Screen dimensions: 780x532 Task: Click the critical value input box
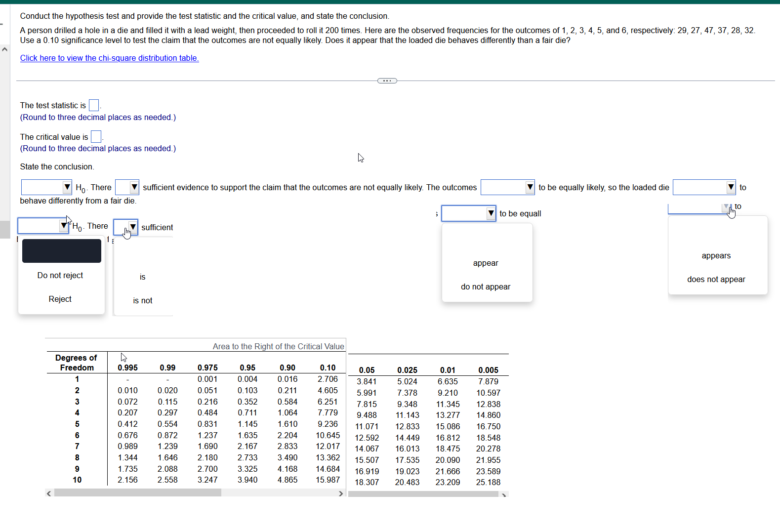tap(96, 136)
